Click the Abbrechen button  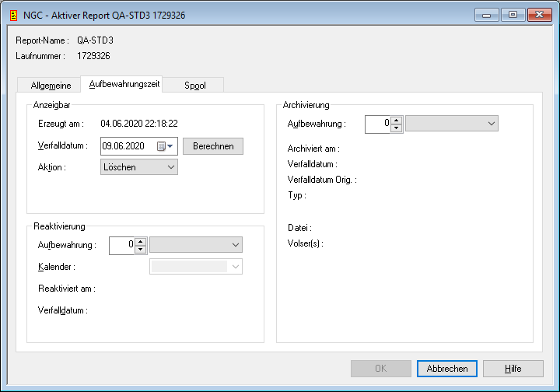click(447, 369)
